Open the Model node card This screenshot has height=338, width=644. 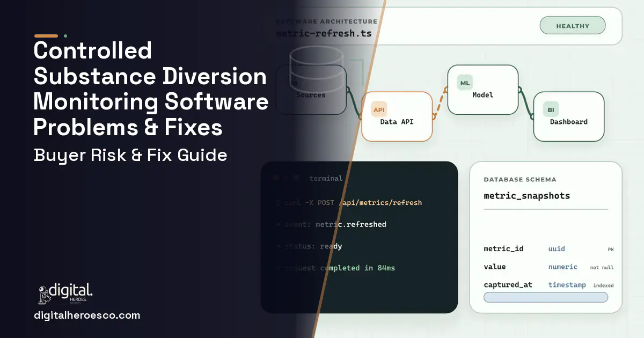pos(482,90)
